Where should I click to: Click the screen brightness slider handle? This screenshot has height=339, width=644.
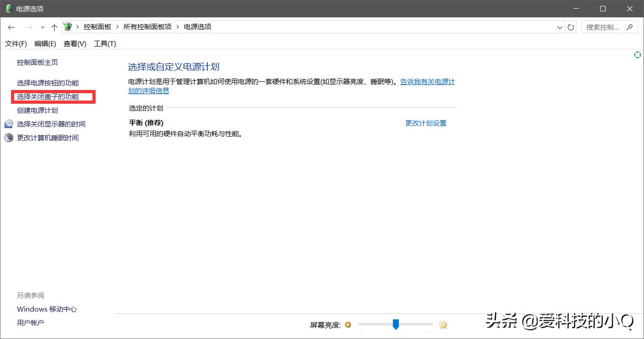point(396,325)
